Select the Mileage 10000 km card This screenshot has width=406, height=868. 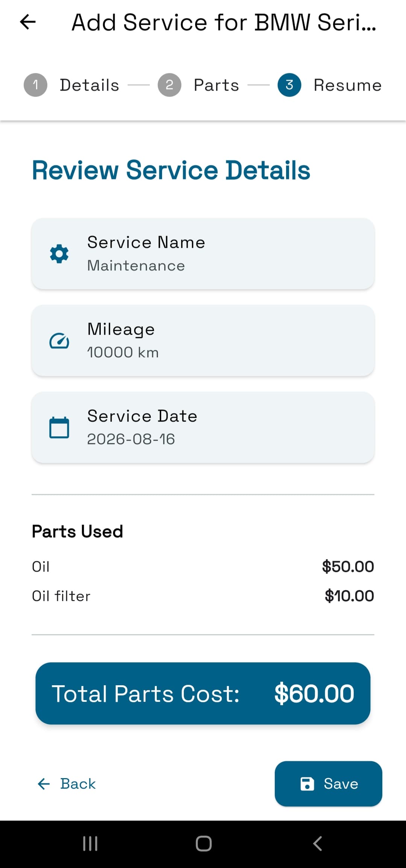(x=203, y=341)
